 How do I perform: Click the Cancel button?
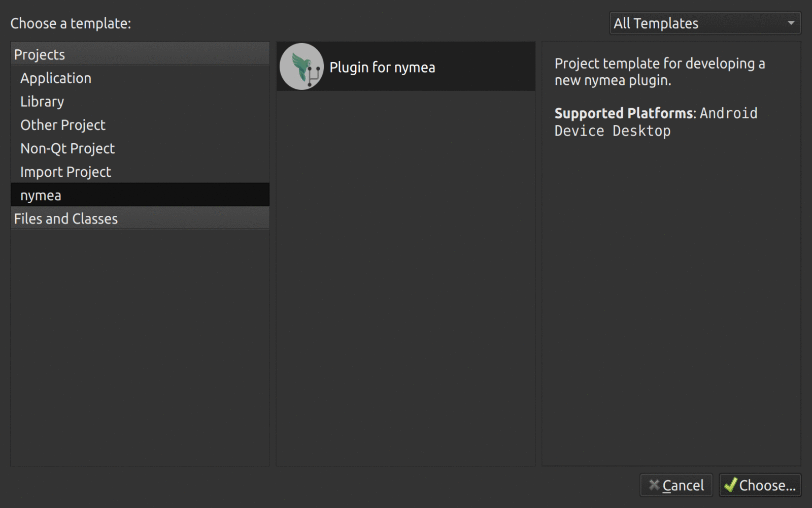(676, 485)
